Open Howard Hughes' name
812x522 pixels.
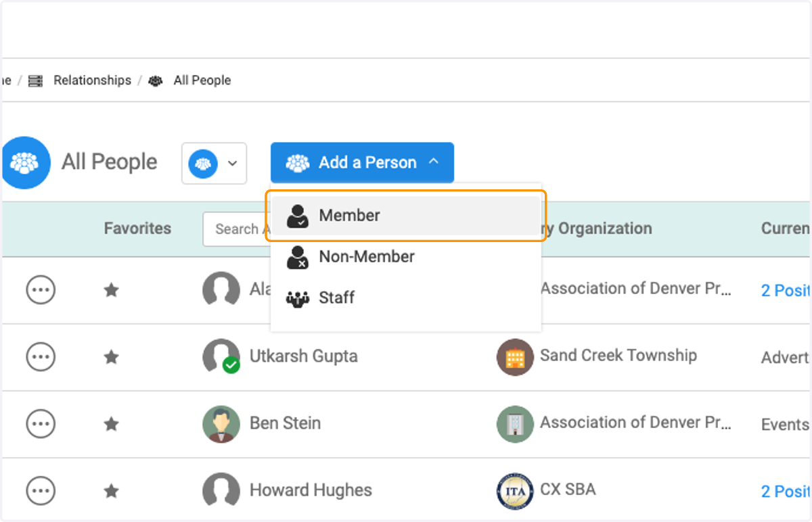pyautogui.click(x=311, y=490)
